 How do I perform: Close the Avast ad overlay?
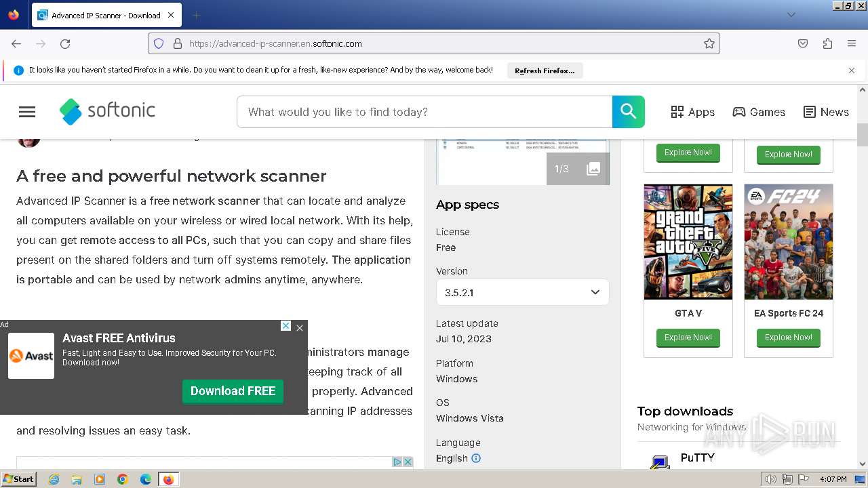pos(300,328)
